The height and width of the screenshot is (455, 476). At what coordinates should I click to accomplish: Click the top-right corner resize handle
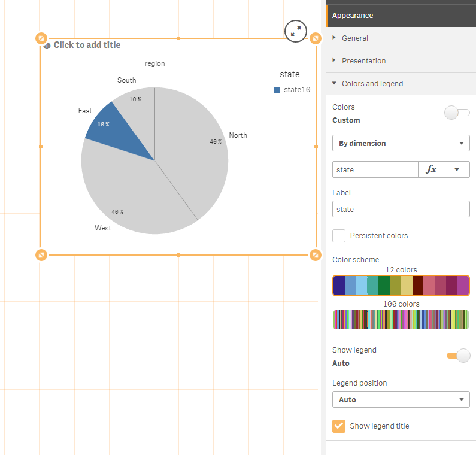316,38
